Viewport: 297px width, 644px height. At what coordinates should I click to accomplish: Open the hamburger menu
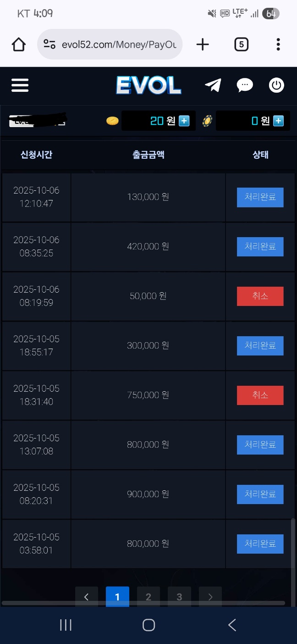[x=20, y=85]
